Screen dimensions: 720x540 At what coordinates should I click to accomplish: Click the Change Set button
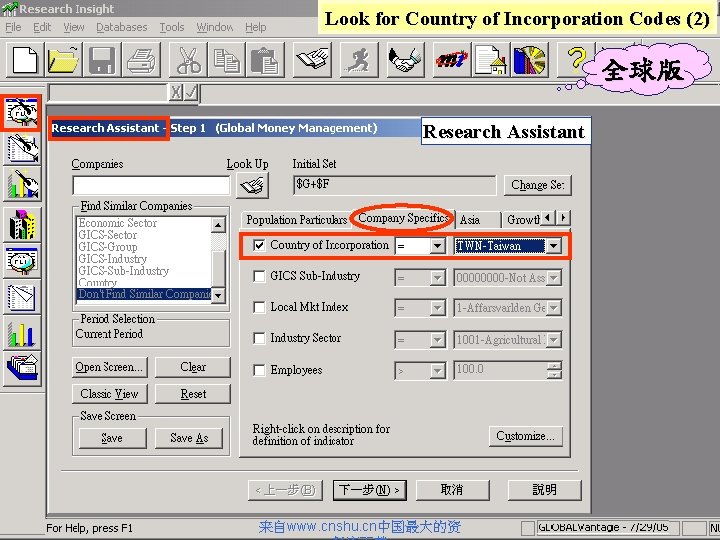tap(537, 185)
